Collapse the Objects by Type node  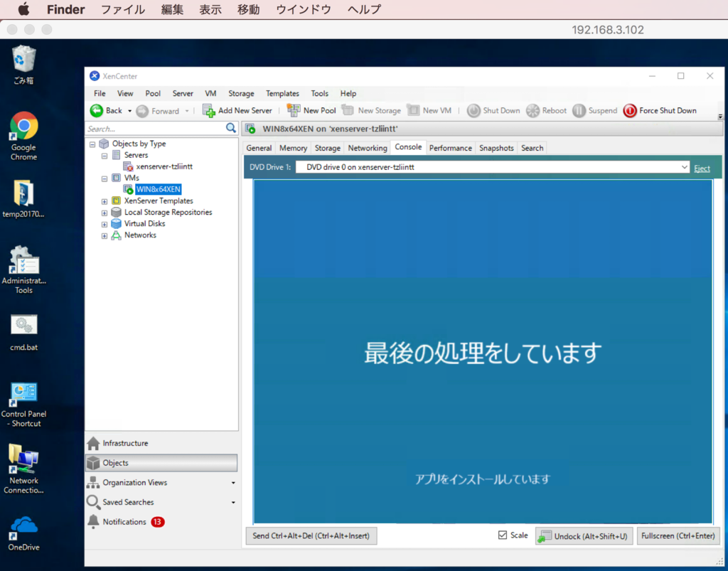tap(92, 144)
